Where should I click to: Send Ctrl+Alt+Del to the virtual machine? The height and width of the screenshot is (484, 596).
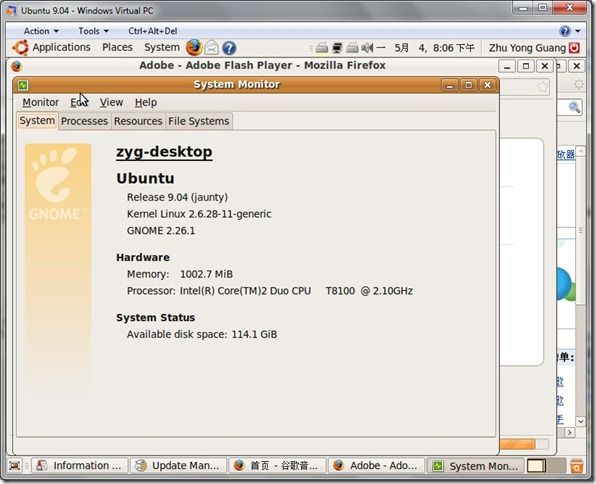[x=153, y=31]
